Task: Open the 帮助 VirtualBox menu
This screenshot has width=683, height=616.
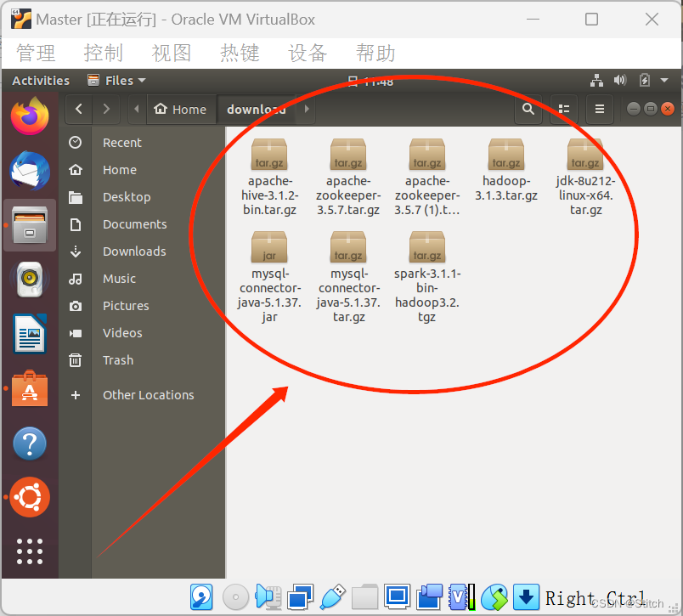Action: pos(375,54)
